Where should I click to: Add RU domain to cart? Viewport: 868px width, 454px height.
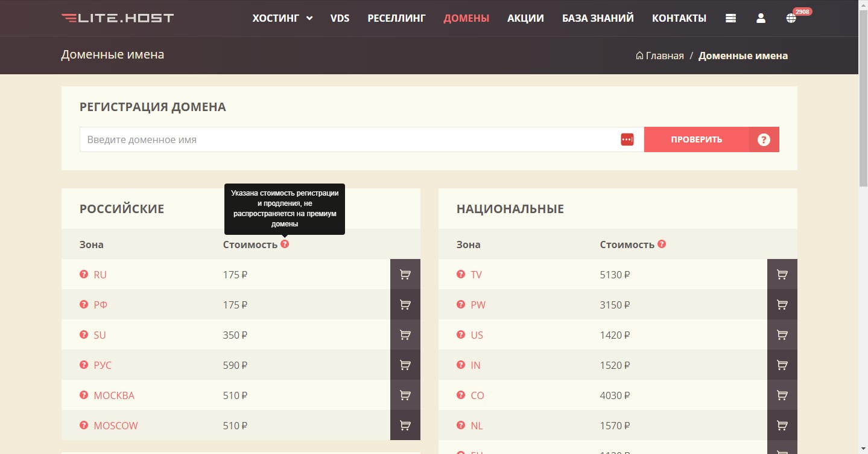click(x=405, y=274)
